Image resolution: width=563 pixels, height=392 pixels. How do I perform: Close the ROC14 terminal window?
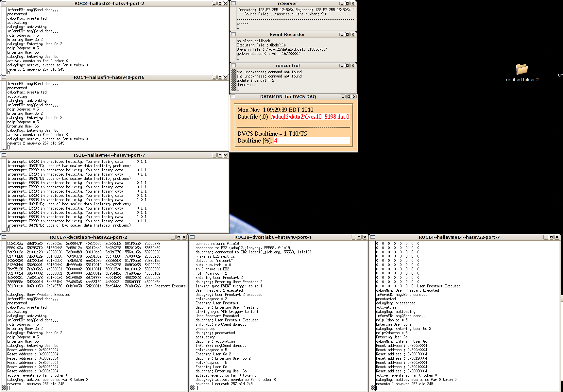tap(557, 237)
